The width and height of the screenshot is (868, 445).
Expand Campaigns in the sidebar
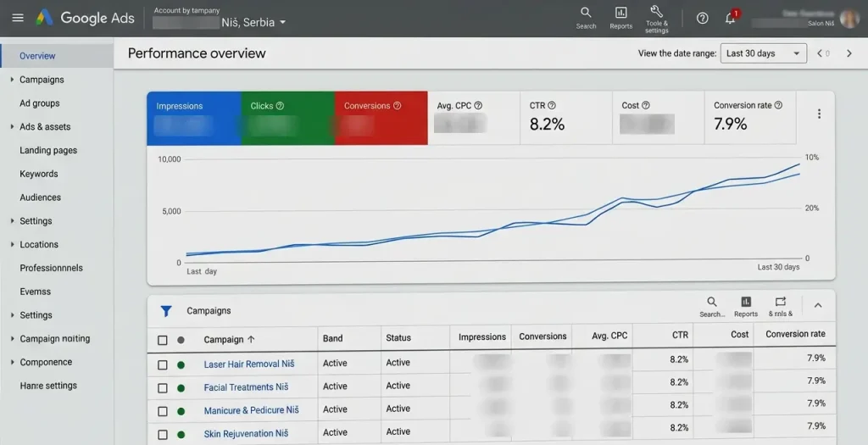[12, 80]
